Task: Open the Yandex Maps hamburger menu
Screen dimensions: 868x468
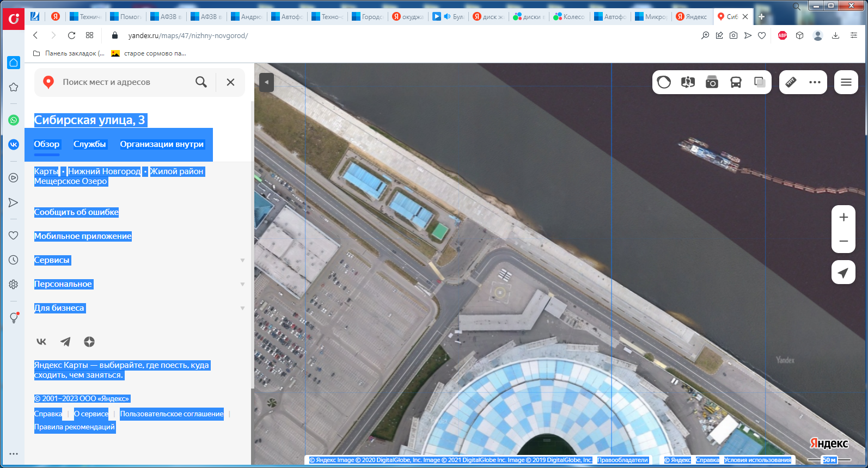Action: click(846, 82)
